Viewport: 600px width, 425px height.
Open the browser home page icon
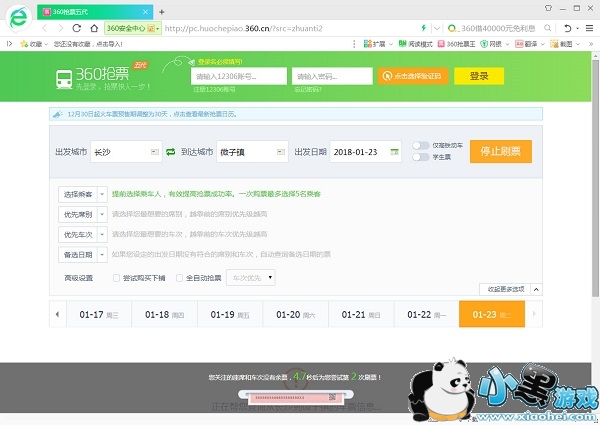94,28
